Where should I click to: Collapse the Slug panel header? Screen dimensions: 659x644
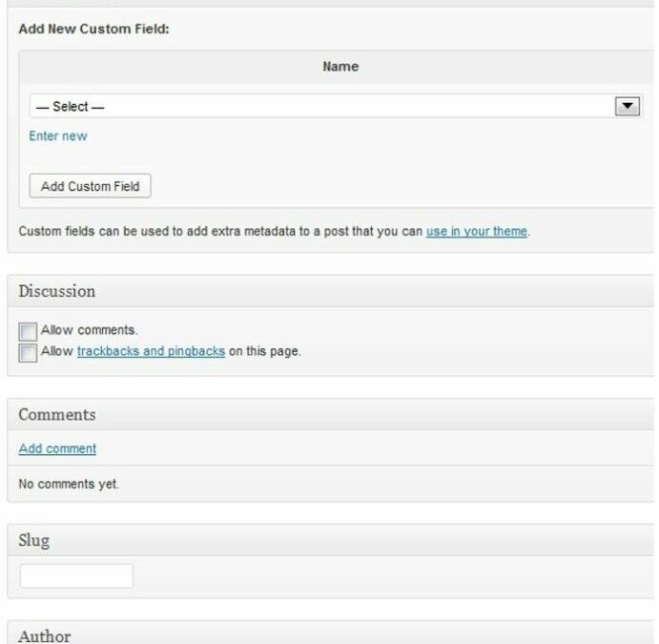330,540
